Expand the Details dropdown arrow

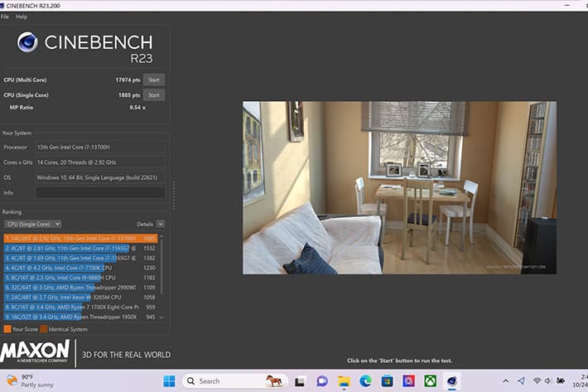coord(161,224)
